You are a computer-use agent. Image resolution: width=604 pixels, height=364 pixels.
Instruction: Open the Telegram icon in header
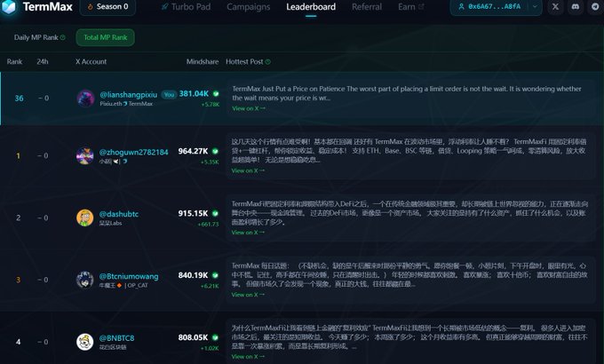point(595,6)
